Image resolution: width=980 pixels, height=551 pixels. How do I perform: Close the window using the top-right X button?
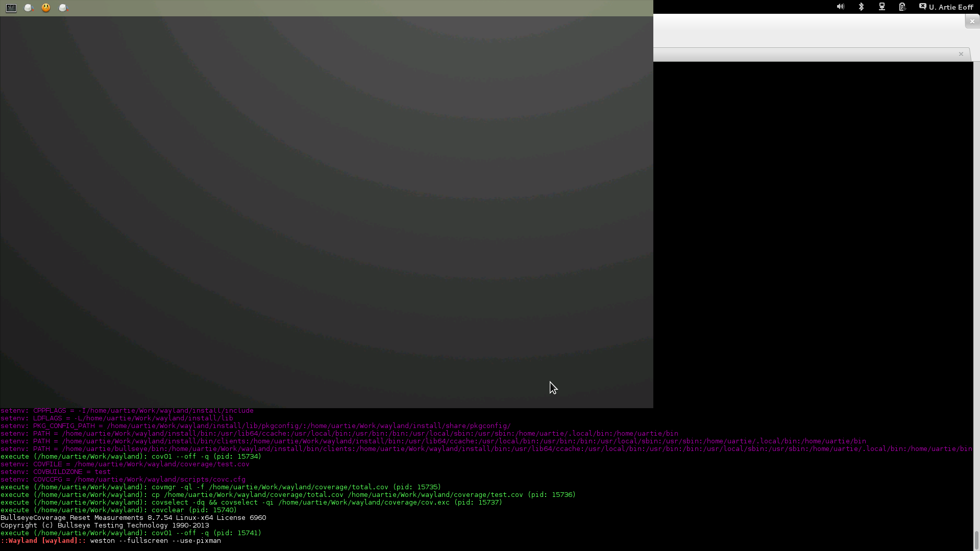click(x=972, y=21)
